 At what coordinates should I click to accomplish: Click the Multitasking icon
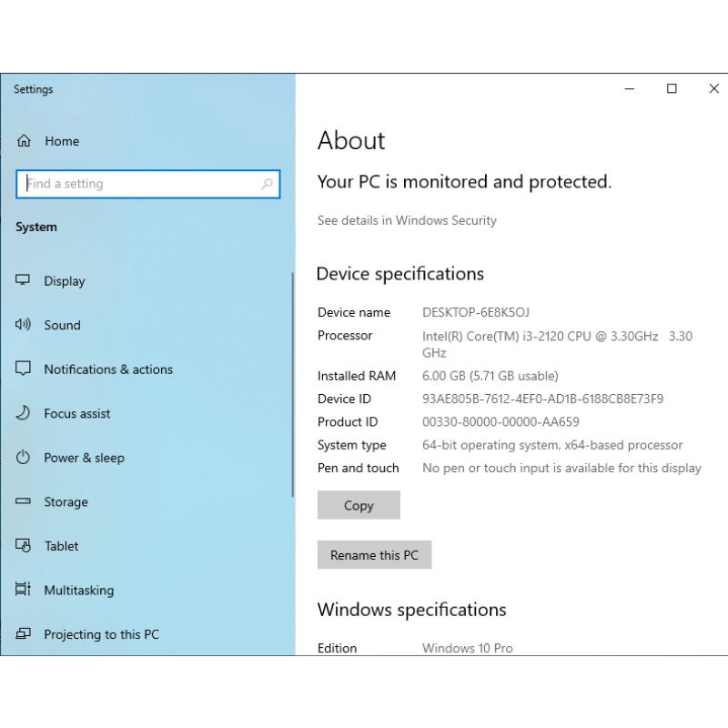pos(24,590)
